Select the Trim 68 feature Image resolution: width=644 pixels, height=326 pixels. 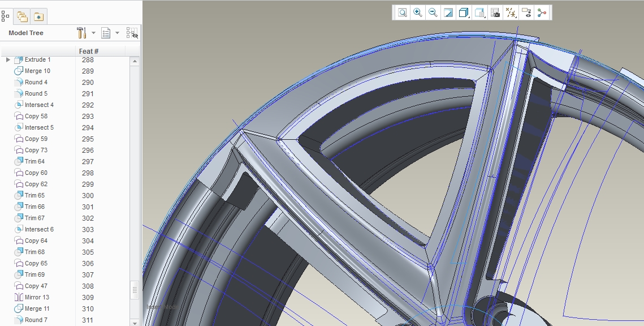point(34,252)
